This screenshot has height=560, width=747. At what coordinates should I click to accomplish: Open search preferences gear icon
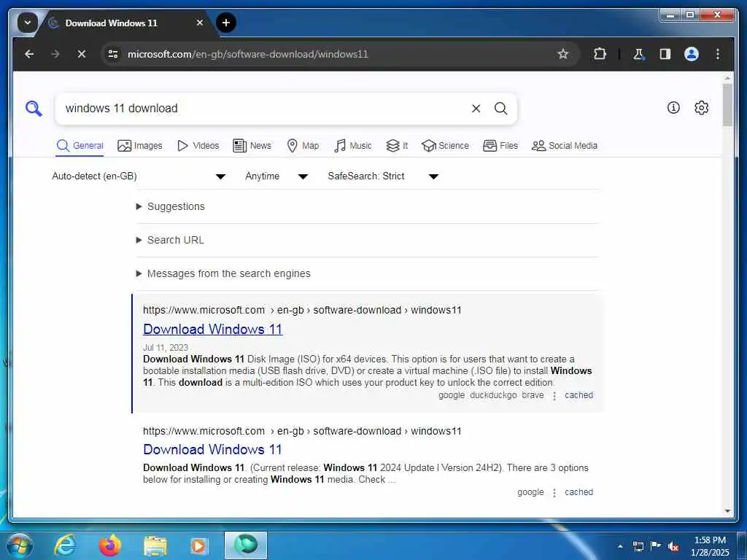[701, 108]
